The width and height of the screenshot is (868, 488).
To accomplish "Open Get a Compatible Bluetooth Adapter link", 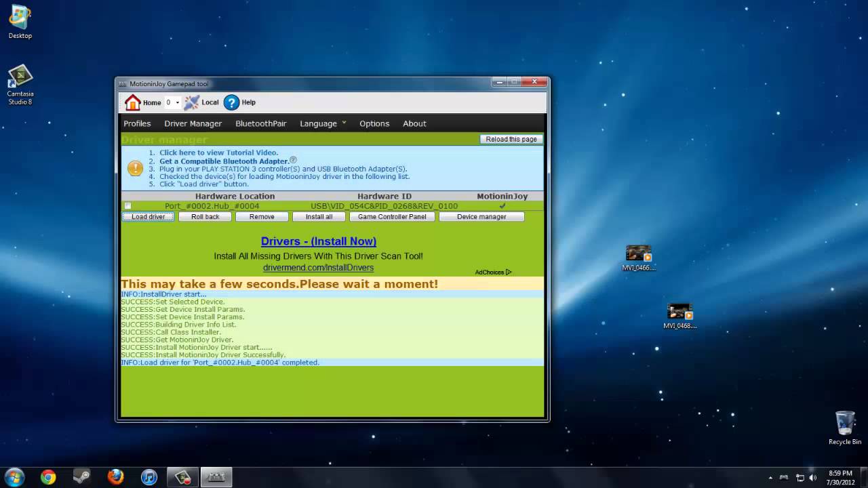I will (224, 161).
